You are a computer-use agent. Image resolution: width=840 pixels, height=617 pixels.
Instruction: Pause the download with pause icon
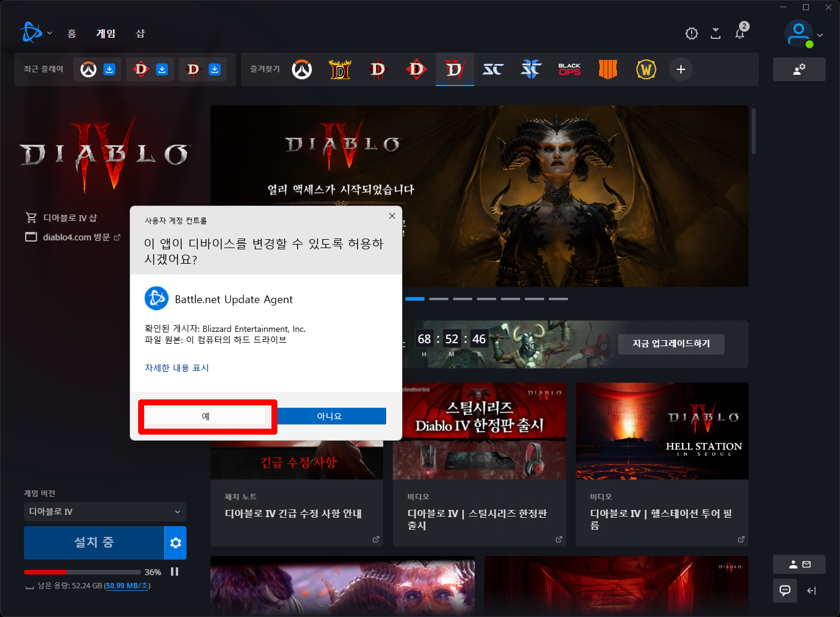[x=175, y=572]
